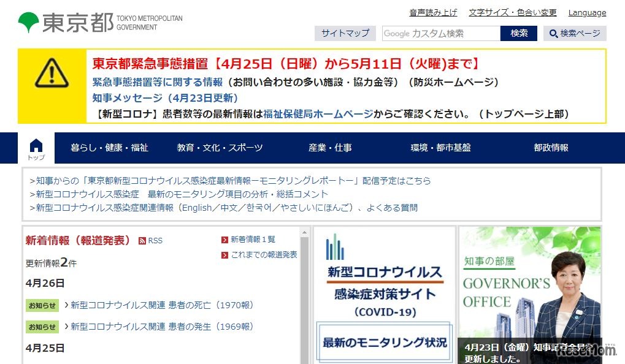Viewport: 625px width, 364px height.
Task: Click the yellow warning triangle icon
Action: (x=52, y=73)
